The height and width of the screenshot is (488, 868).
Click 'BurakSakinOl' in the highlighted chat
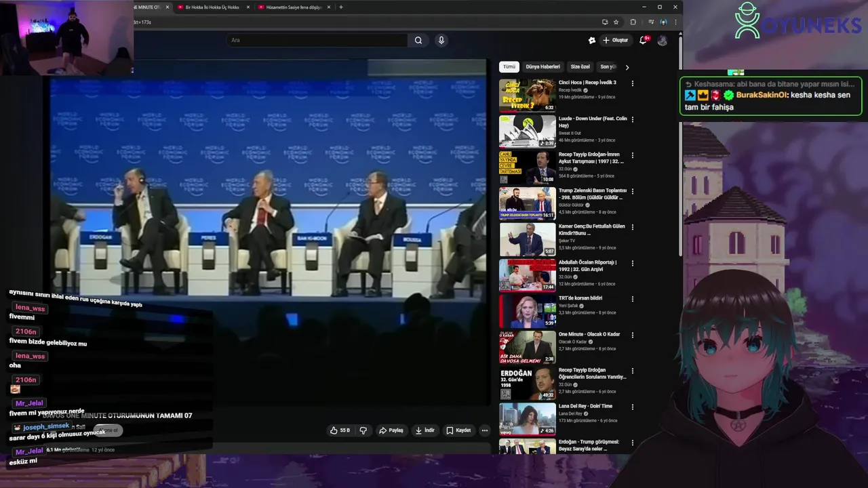[762, 95]
